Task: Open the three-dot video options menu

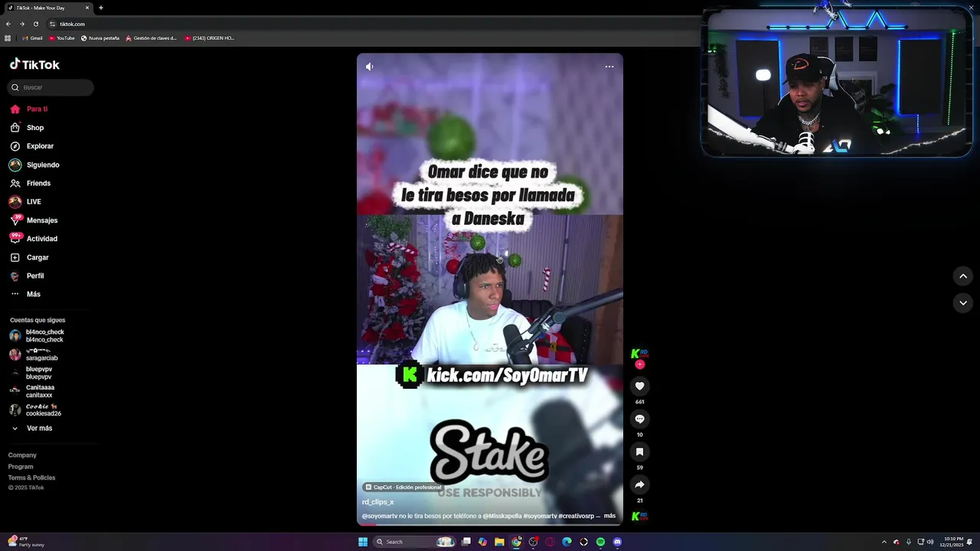Action: point(609,67)
